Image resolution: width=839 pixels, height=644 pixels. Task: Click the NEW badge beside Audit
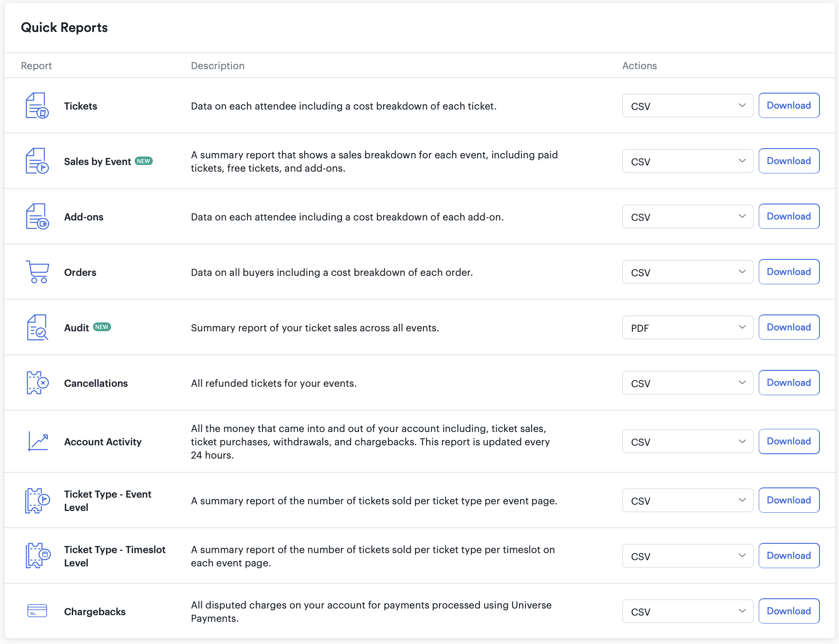coord(102,327)
